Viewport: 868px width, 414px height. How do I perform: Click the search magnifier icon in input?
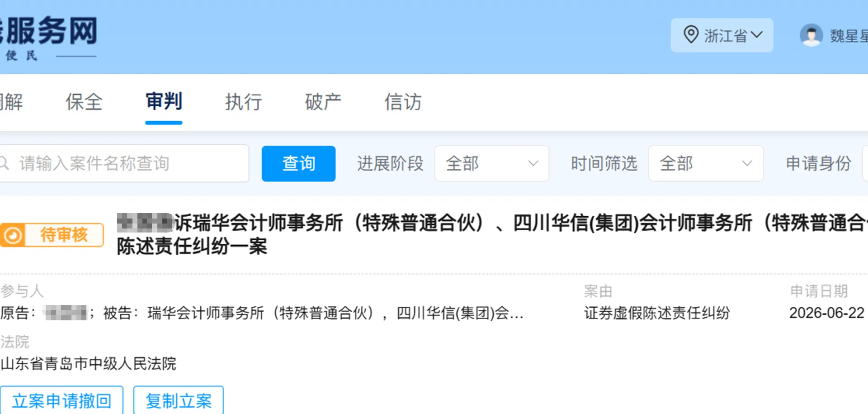(x=5, y=163)
